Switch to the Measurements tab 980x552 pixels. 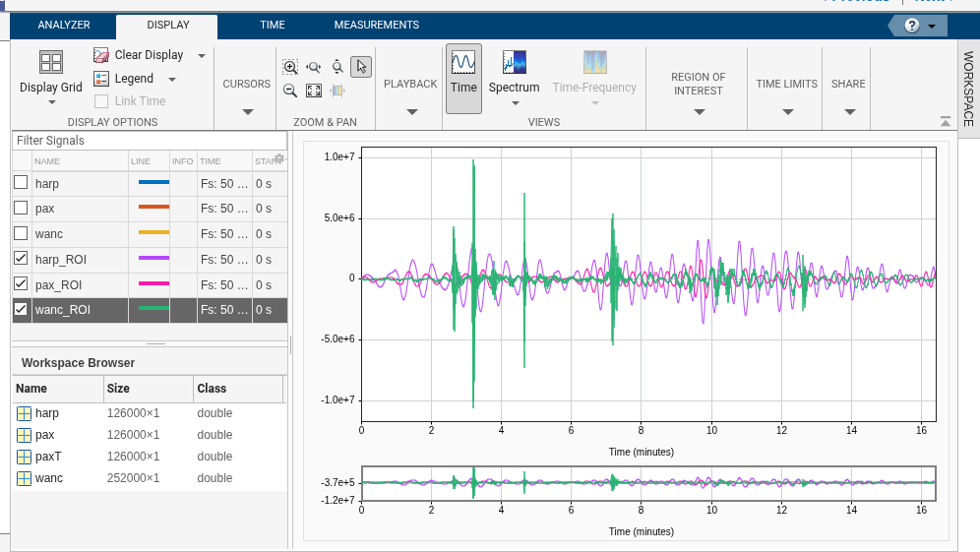376,25
